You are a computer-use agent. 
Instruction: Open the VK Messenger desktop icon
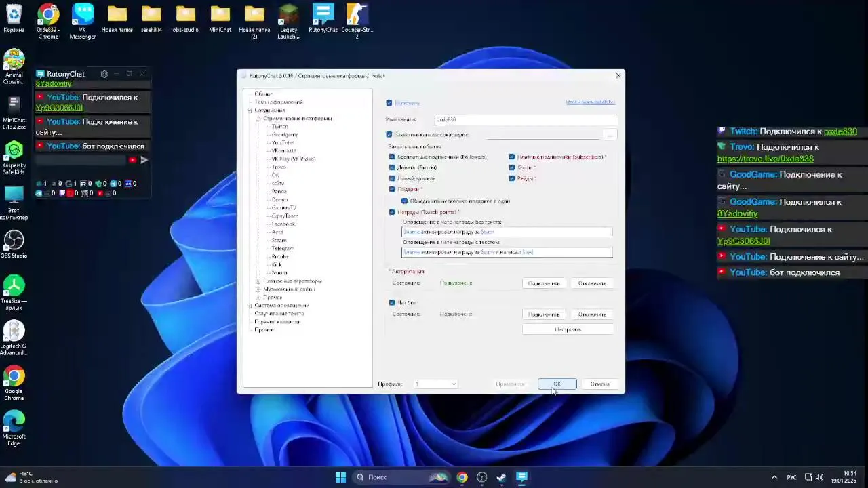[83, 22]
